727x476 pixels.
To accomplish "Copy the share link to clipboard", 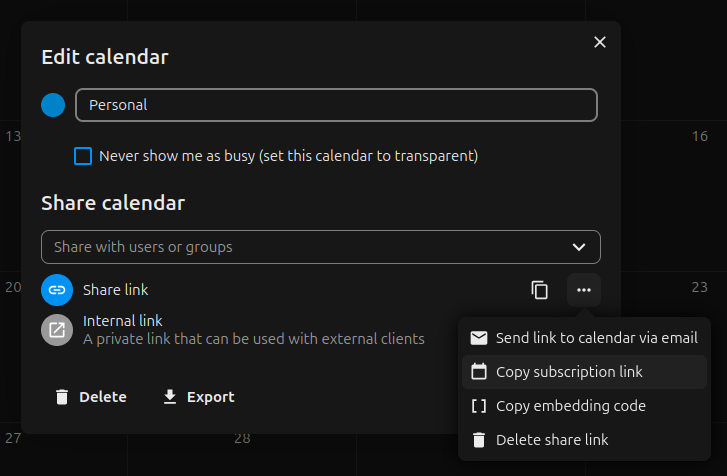I will click(x=540, y=290).
